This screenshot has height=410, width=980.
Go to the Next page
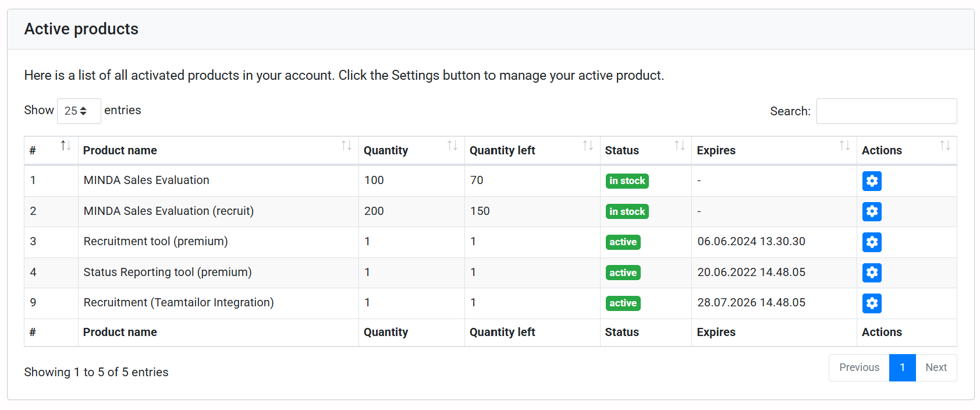coord(936,367)
